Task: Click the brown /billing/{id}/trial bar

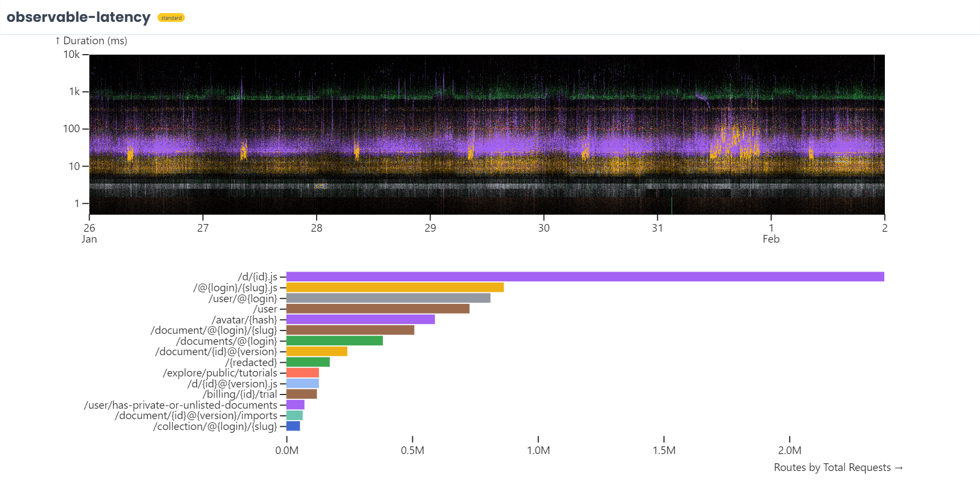Action: [x=302, y=394]
